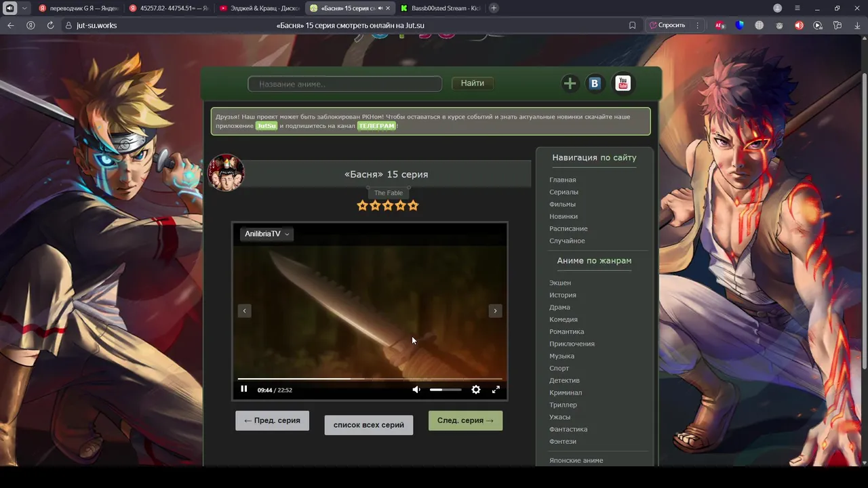Open video player settings gear
Screen dimensions: 868x488
(476, 390)
